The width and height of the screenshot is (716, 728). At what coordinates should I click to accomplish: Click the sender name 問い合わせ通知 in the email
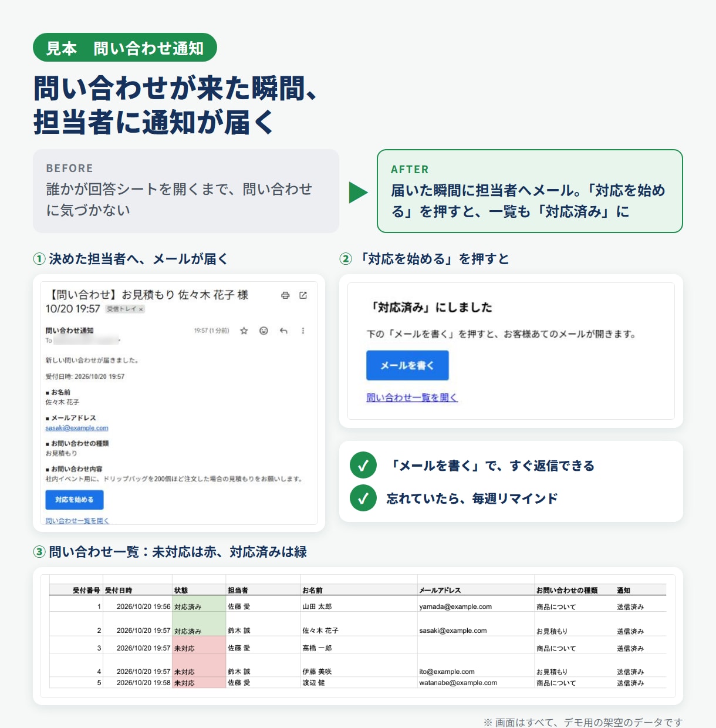(x=69, y=331)
